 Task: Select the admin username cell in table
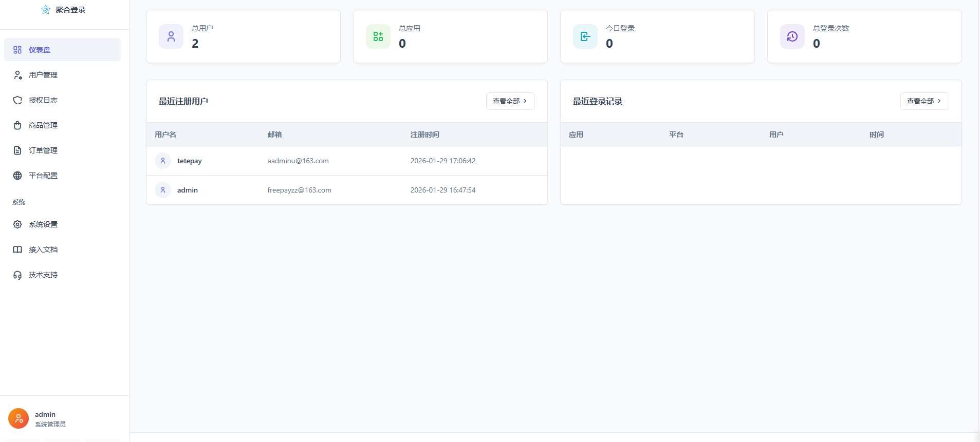click(188, 190)
